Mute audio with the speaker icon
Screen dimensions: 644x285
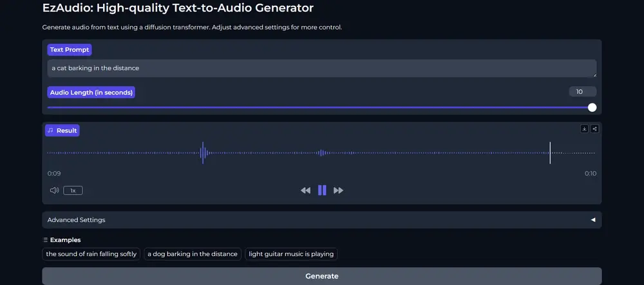point(54,190)
